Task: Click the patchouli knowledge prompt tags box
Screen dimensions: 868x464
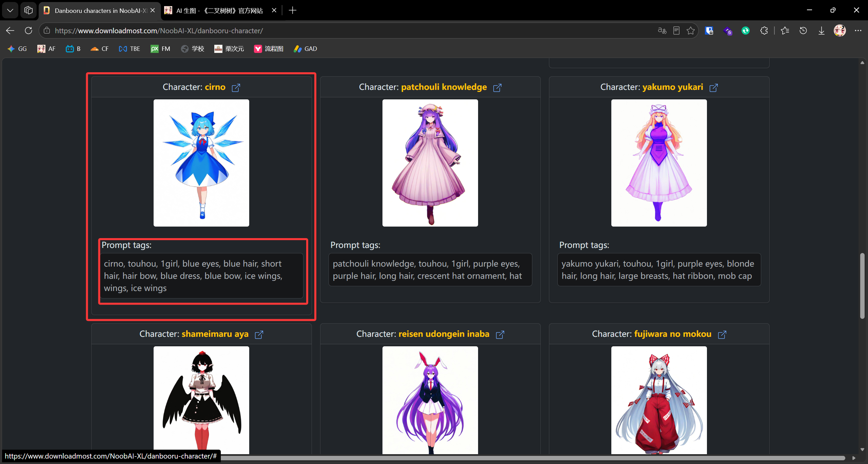Action: pyautogui.click(x=430, y=270)
